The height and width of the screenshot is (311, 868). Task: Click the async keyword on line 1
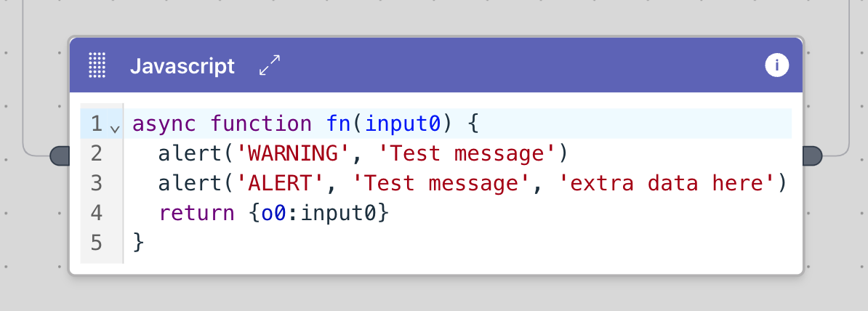click(164, 124)
